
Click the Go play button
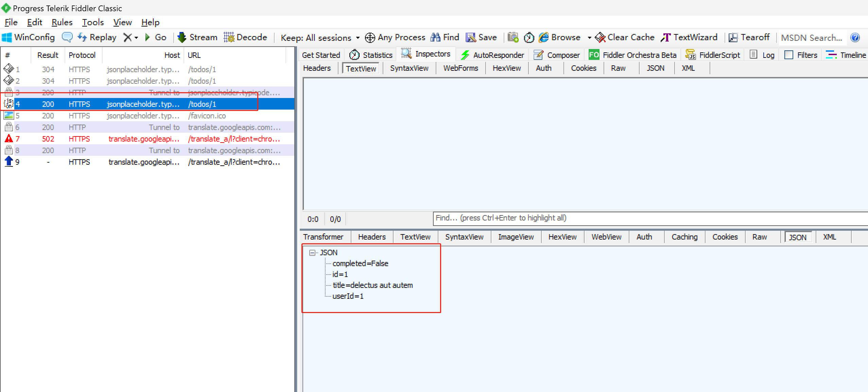click(156, 37)
